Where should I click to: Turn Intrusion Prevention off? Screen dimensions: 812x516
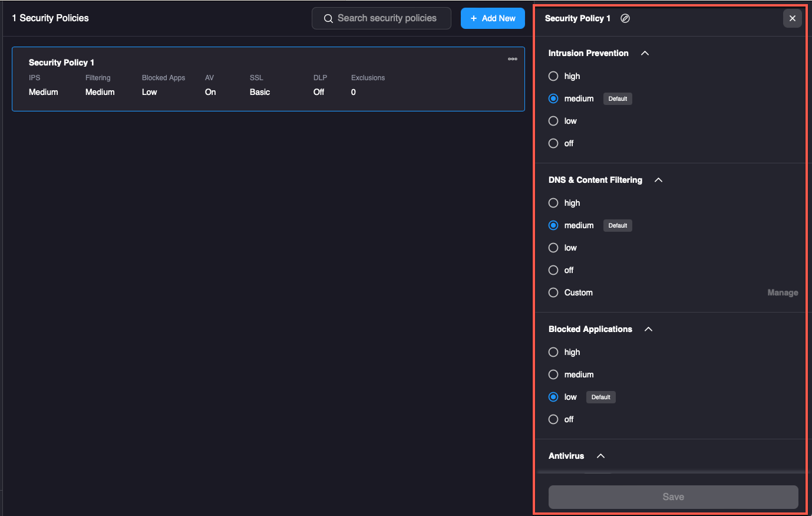(x=553, y=143)
